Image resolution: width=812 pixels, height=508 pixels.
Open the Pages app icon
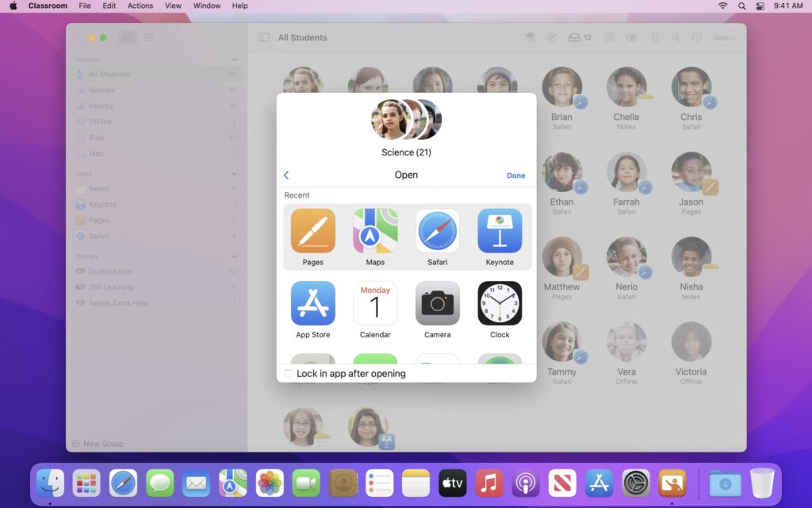[312, 231]
